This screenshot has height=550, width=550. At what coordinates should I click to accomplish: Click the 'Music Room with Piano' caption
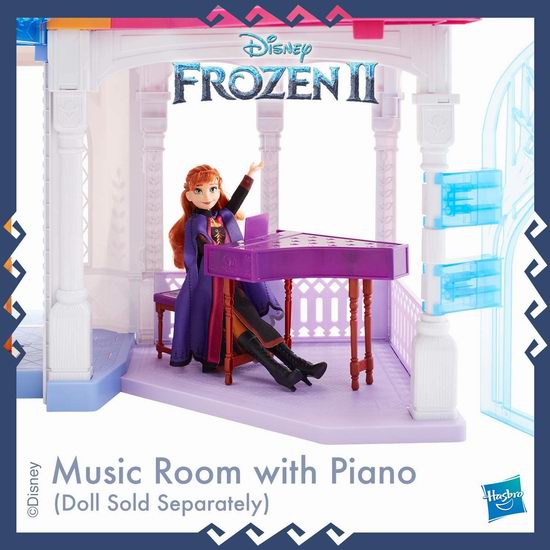[x=234, y=472]
